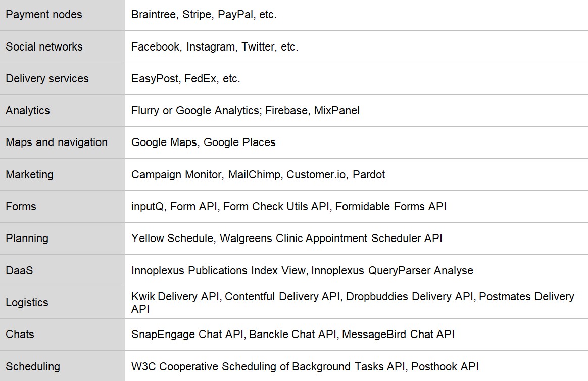Select the Braintree, Stripe, PayPal cell
The width and height of the screenshot is (588, 381).
204,15
